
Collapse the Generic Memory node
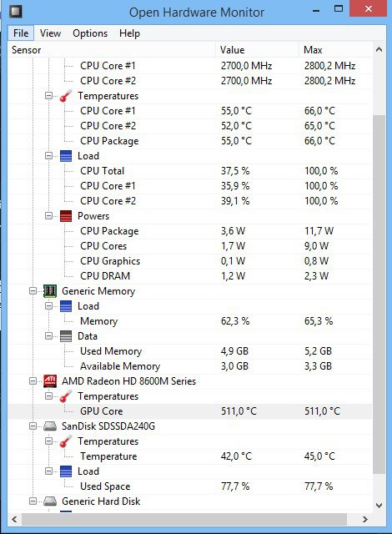point(33,291)
